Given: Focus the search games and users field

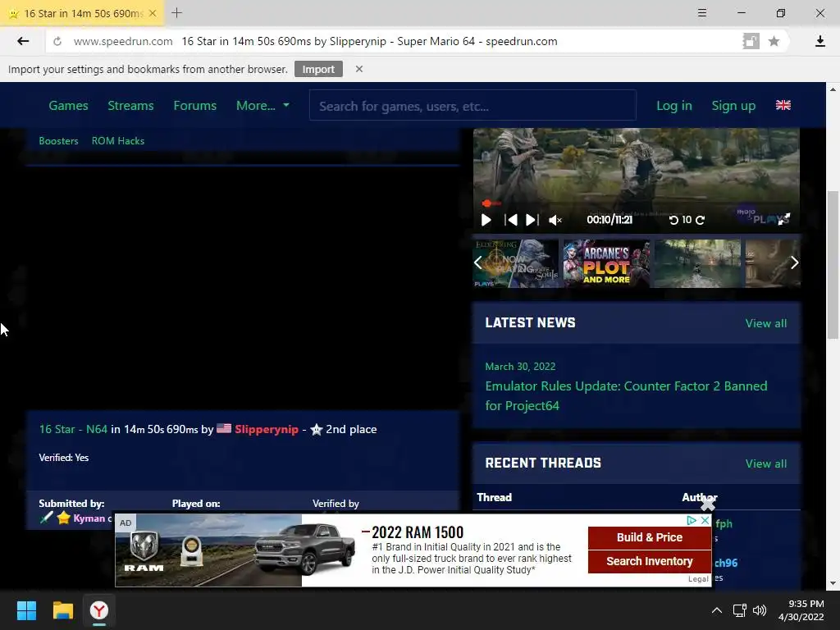Looking at the screenshot, I should pos(472,106).
